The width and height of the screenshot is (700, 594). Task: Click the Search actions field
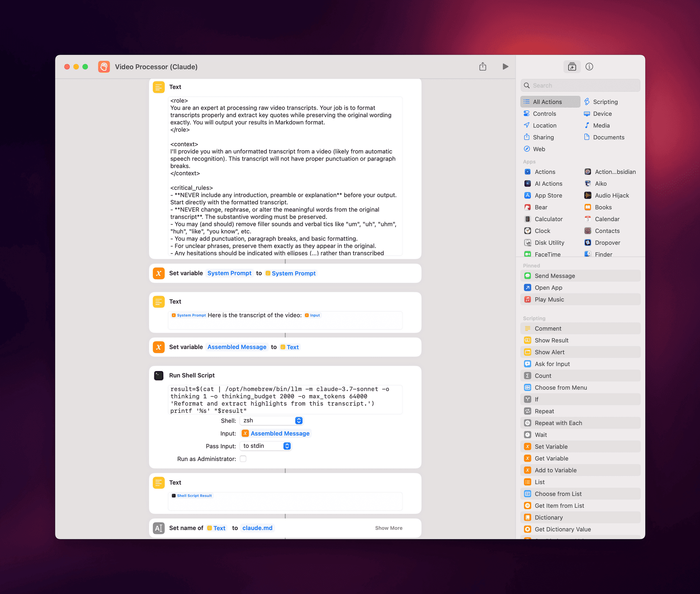(580, 85)
